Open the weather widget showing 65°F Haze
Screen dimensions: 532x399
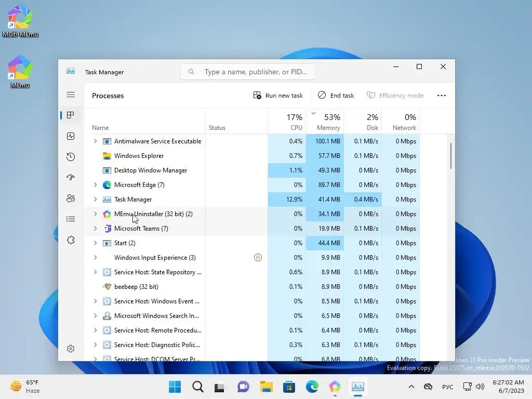click(25, 387)
